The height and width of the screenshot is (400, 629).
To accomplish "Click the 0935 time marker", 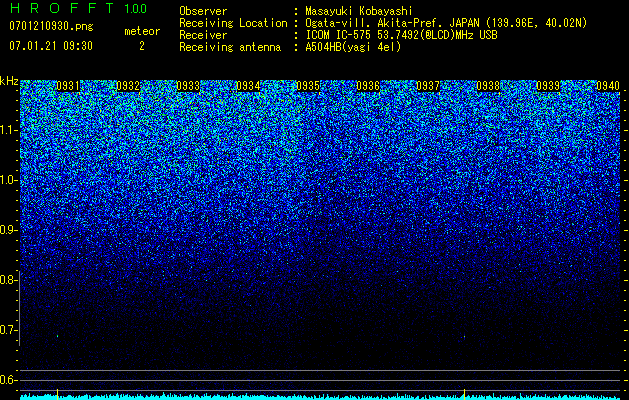I will [x=308, y=86].
